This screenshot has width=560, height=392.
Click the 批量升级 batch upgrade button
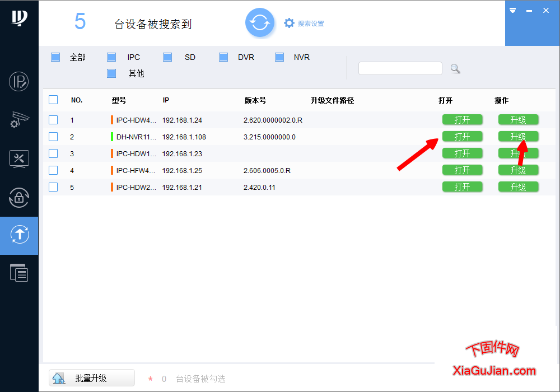coord(92,377)
